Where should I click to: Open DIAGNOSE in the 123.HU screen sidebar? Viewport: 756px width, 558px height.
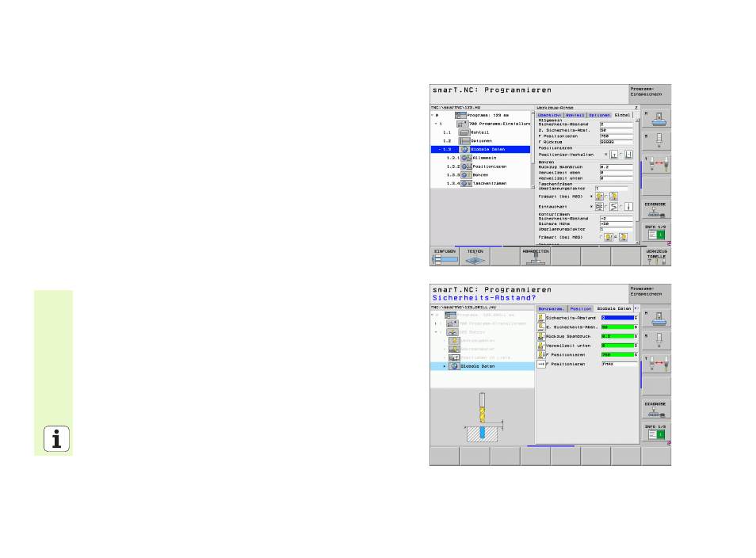coord(656,210)
